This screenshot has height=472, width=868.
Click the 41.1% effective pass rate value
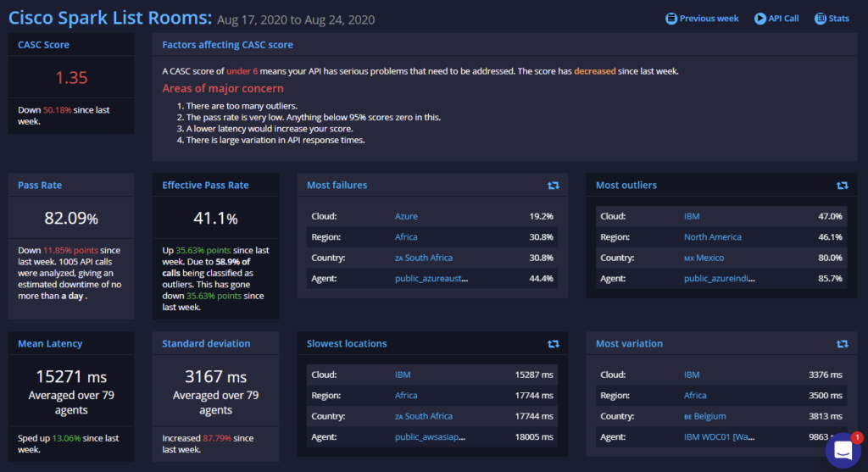pos(215,218)
